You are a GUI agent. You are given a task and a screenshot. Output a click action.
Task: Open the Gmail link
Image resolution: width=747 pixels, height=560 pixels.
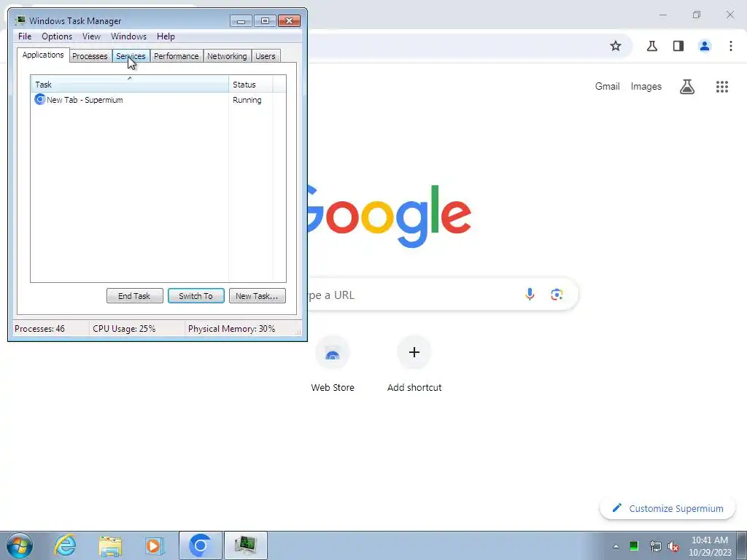point(608,86)
